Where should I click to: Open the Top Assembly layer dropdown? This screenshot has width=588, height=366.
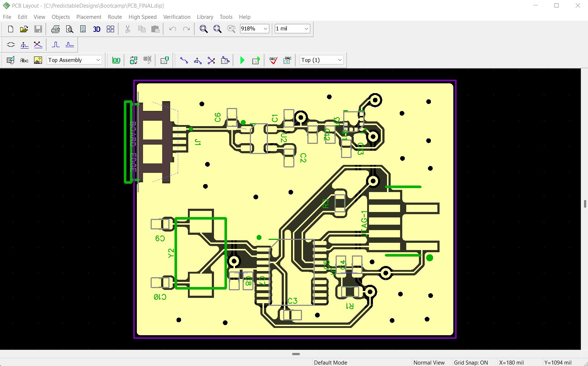pos(98,60)
